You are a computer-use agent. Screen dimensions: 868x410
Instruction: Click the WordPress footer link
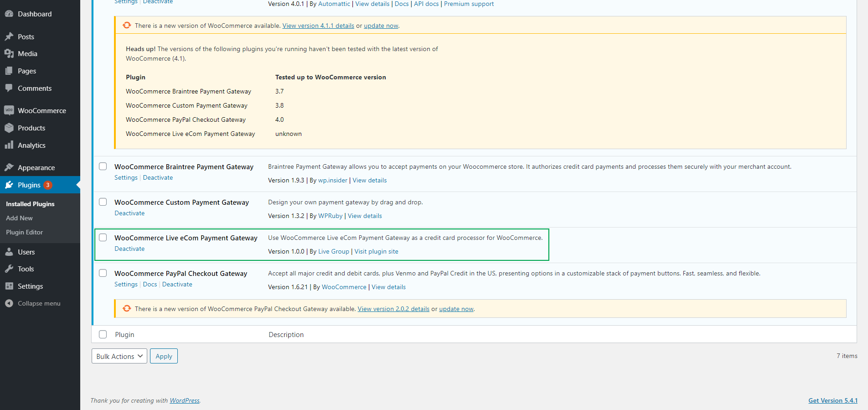point(185,400)
